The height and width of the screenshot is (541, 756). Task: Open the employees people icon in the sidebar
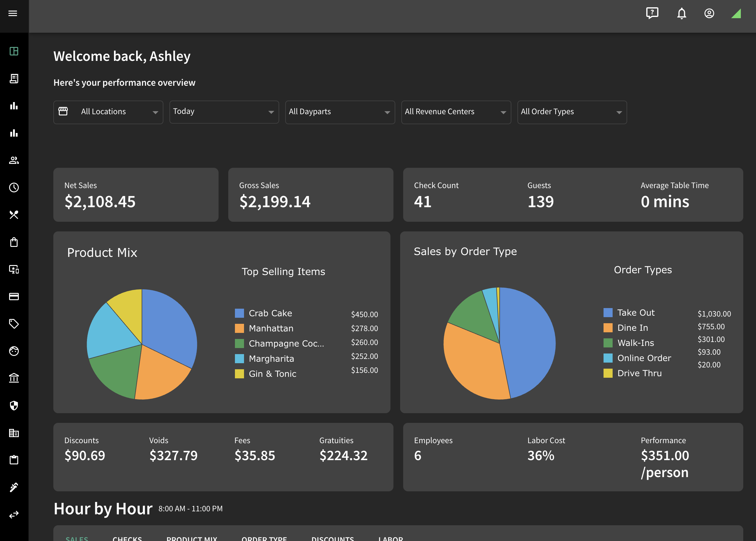pyautogui.click(x=14, y=160)
